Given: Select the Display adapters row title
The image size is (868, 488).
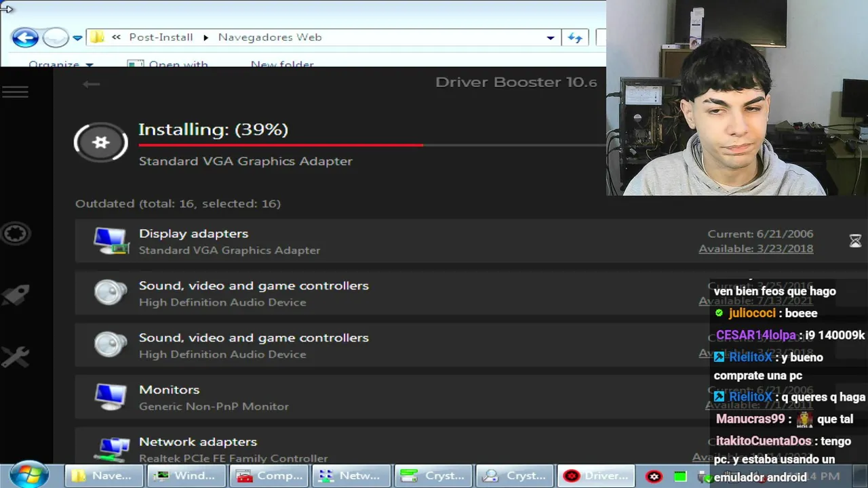Looking at the screenshot, I should pyautogui.click(x=193, y=233).
